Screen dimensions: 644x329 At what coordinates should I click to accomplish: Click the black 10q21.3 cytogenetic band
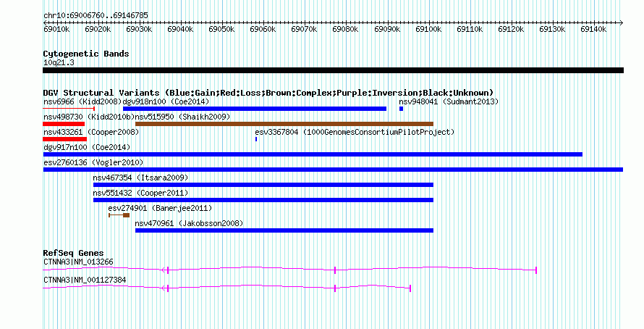(x=333, y=70)
